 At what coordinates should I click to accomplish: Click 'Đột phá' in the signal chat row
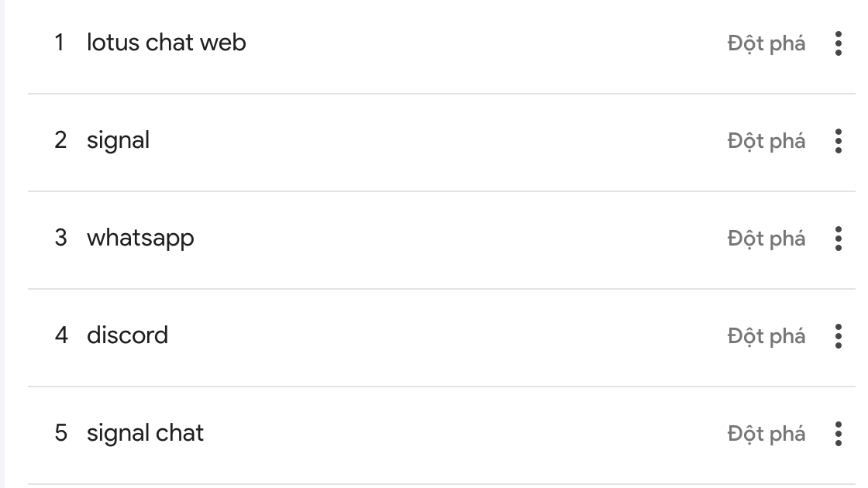pyautogui.click(x=766, y=434)
